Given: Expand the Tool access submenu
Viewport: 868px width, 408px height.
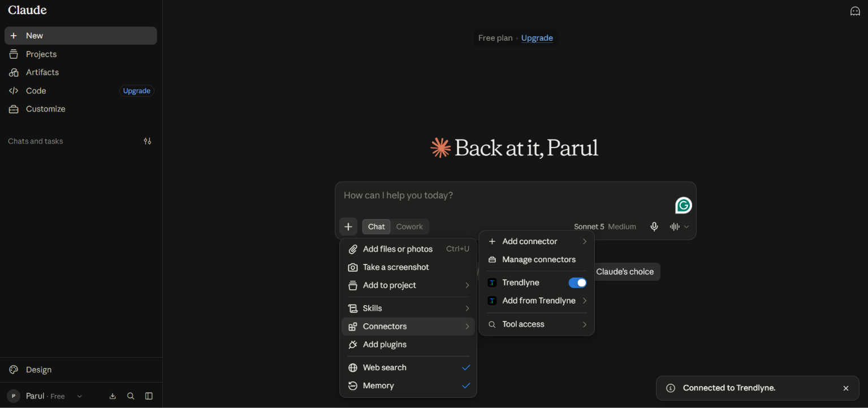Looking at the screenshot, I should click(x=537, y=324).
